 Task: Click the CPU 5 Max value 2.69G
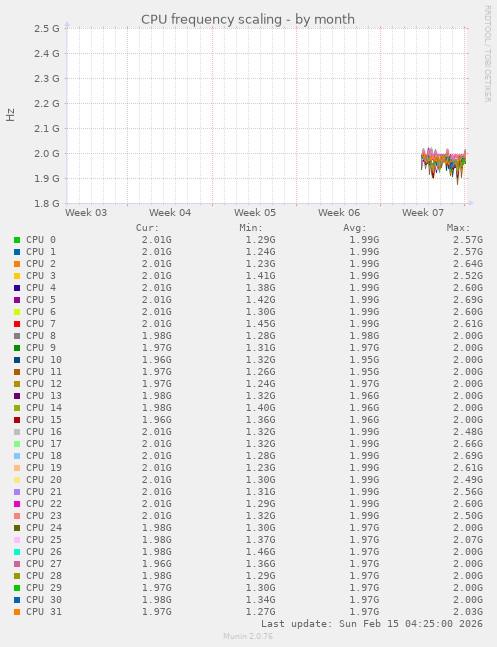pyautogui.click(x=468, y=300)
